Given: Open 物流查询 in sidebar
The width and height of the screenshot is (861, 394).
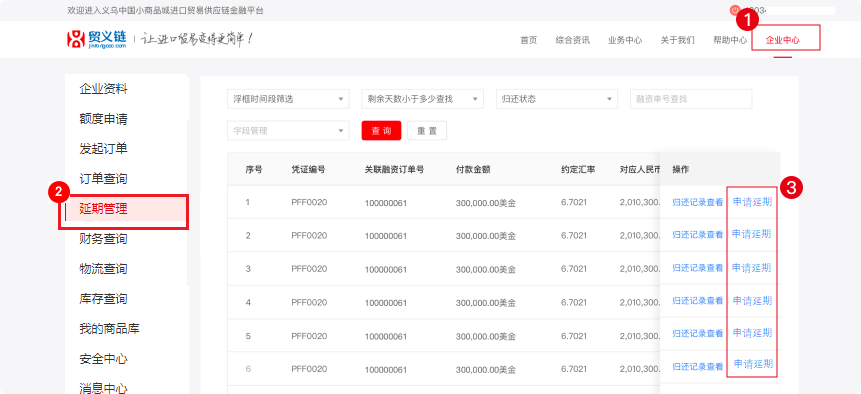Looking at the screenshot, I should coord(103,269).
